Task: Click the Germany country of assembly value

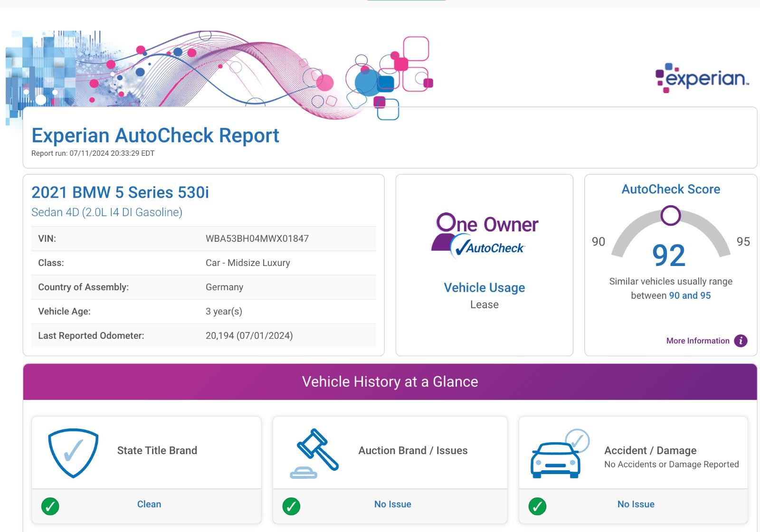Action: pyautogui.click(x=224, y=287)
